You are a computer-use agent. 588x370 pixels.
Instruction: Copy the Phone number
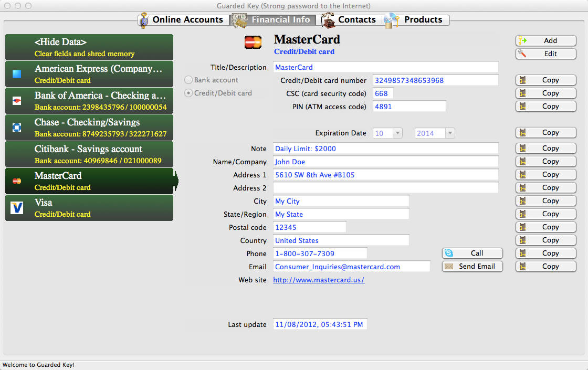[x=545, y=253]
